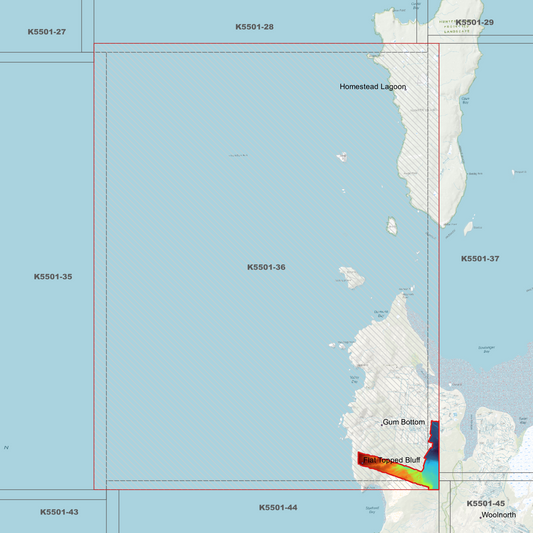Image resolution: width=533 pixels, height=533 pixels.
Task: Select the K5501-43 tile label
Action: pos(59,512)
